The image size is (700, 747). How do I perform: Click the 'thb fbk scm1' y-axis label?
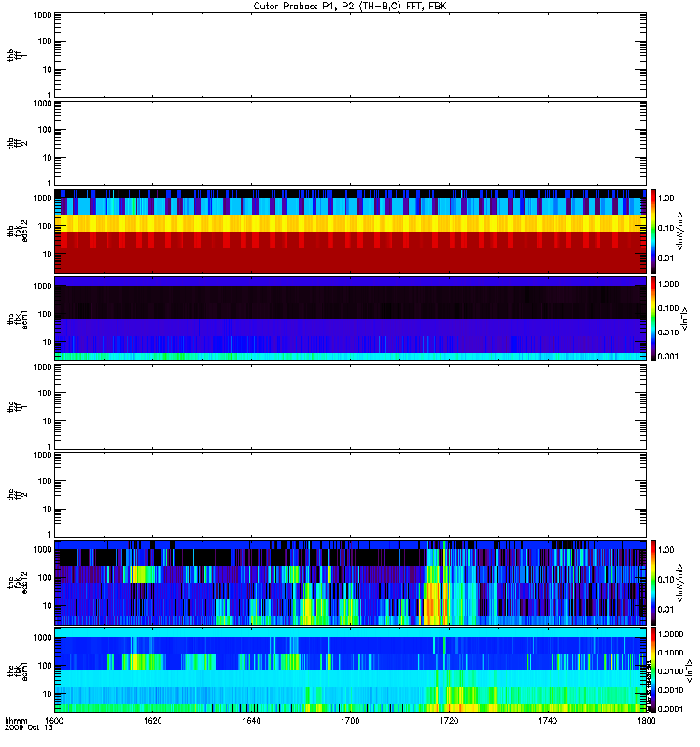[18, 318]
